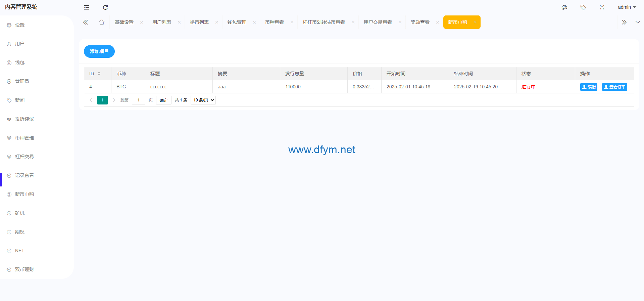The height and width of the screenshot is (301, 644).
Task: Open 双币理财 sidebar menu
Action: click(37, 269)
